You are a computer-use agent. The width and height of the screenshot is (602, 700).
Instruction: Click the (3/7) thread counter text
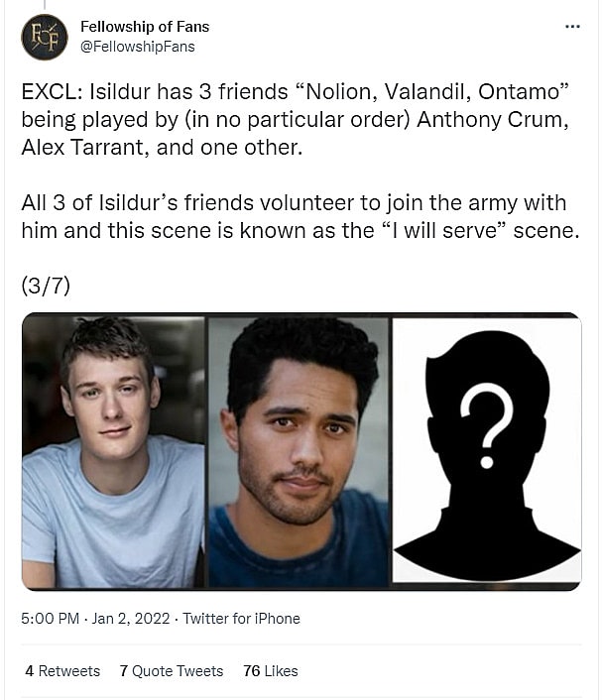[x=46, y=286]
